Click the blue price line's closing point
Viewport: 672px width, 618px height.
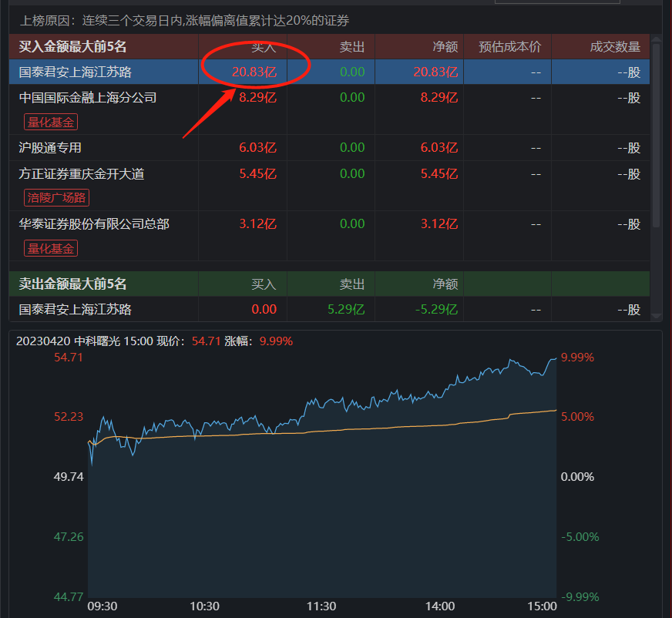[x=556, y=358]
